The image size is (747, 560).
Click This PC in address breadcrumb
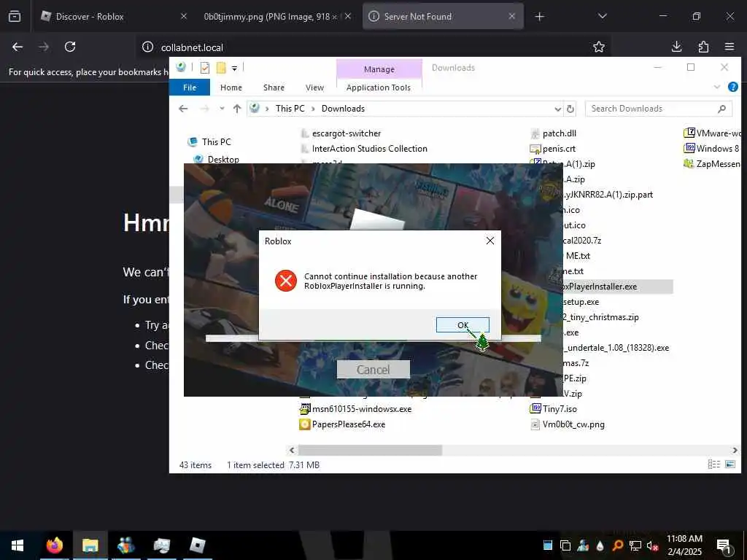pyautogui.click(x=290, y=109)
